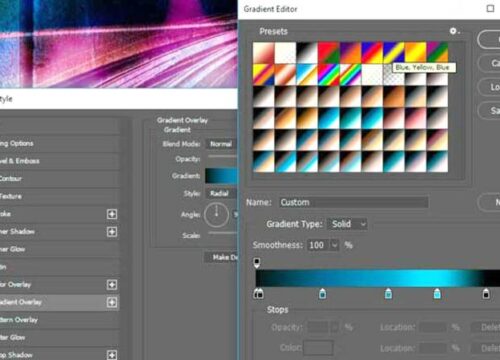This screenshot has height=360, width=500.
Task: Click the Opacity value field in Stops
Action: [x=318, y=327]
